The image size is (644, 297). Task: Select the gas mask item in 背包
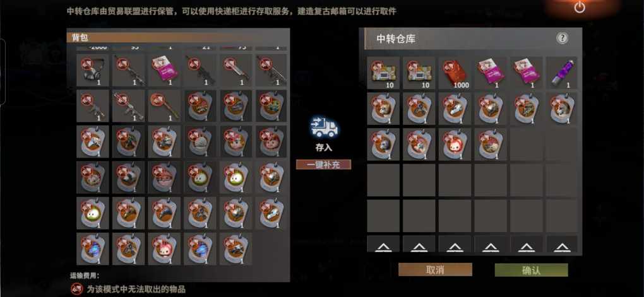[92, 70]
